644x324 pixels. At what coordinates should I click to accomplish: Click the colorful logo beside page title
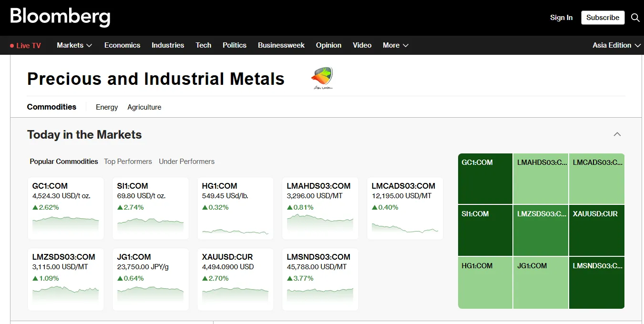point(322,79)
